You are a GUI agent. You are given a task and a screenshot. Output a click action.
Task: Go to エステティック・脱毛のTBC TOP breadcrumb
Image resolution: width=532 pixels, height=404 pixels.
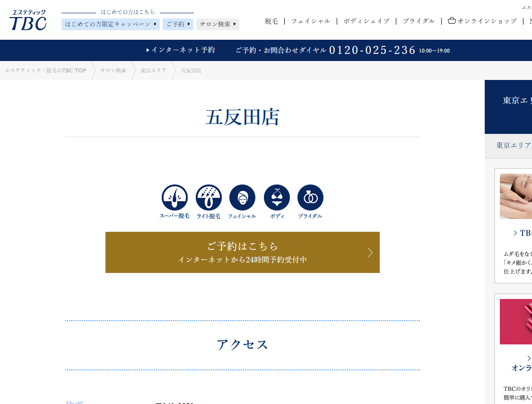click(x=45, y=70)
